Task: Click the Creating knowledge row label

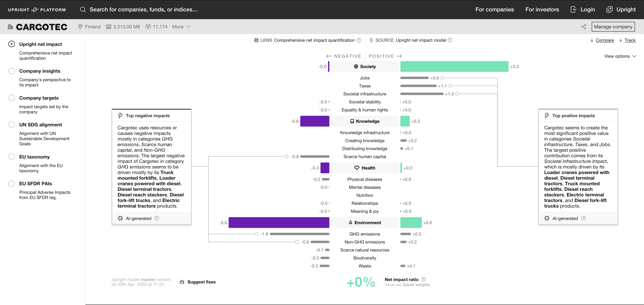Action: (x=364, y=141)
